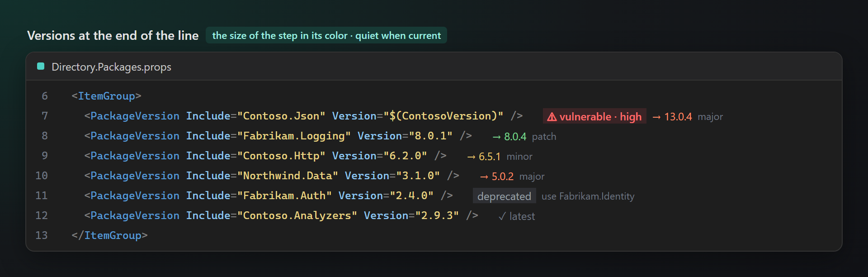Click line number 7 in the gutter
Screen dimensions: 868x277
44,116
